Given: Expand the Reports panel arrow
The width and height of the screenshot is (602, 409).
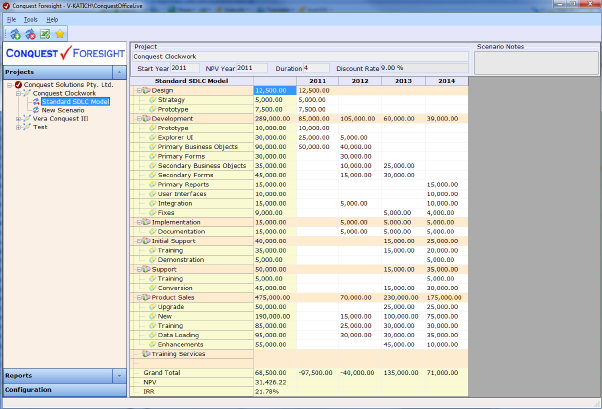Looking at the screenshot, I should pyautogui.click(x=119, y=376).
